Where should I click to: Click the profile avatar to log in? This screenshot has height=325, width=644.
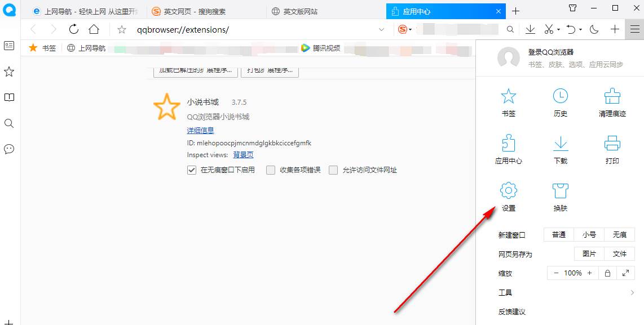[509, 57]
